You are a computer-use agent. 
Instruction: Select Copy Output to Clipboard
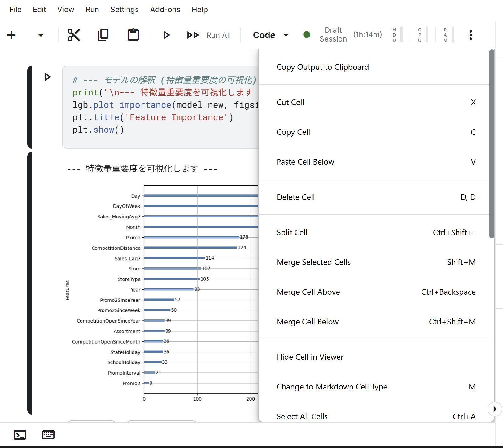tap(322, 67)
